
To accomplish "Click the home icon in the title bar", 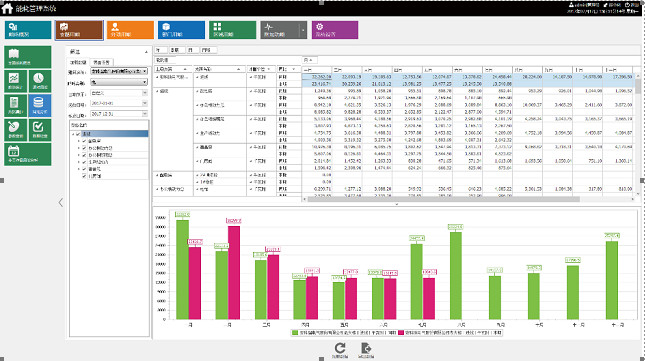I will coord(7,8).
